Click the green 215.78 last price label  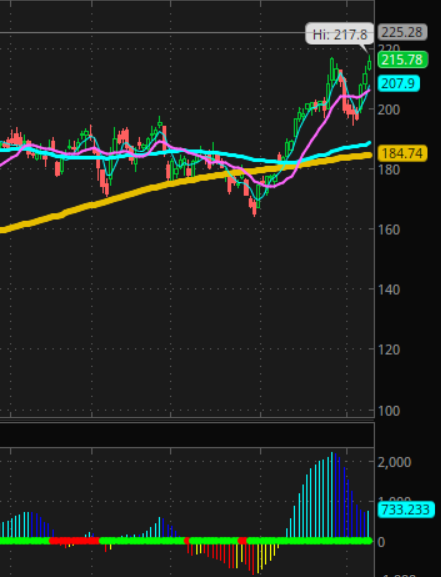tap(402, 60)
